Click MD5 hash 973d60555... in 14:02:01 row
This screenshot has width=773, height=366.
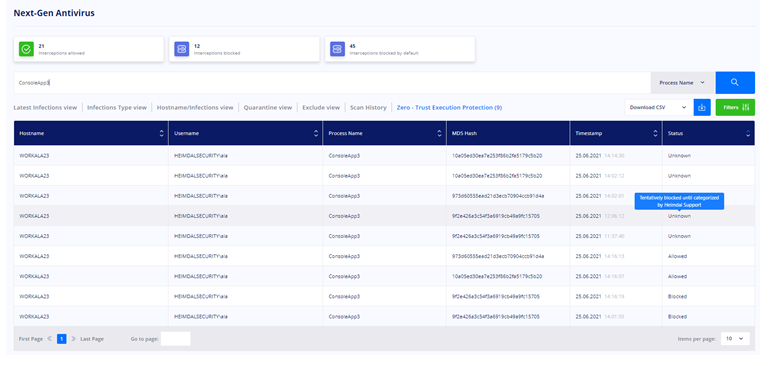(x=498, y=196)
